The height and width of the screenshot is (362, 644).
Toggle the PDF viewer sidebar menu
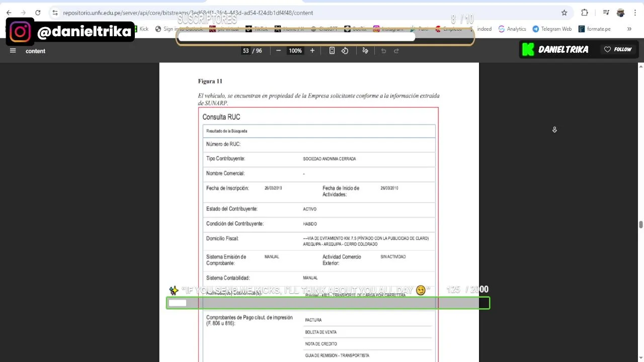(x=13, y=51)
